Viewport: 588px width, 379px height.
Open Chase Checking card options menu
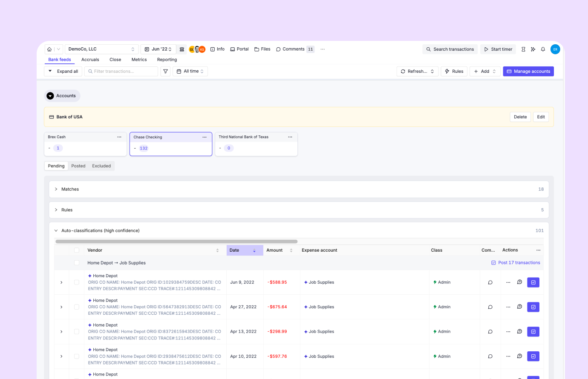(205, 137)
